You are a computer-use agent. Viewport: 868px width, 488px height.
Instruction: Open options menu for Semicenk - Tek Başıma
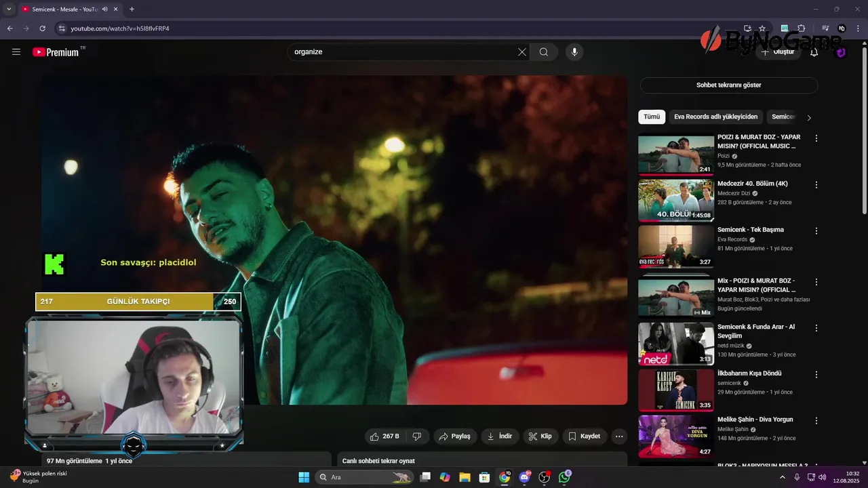(816, 230)
